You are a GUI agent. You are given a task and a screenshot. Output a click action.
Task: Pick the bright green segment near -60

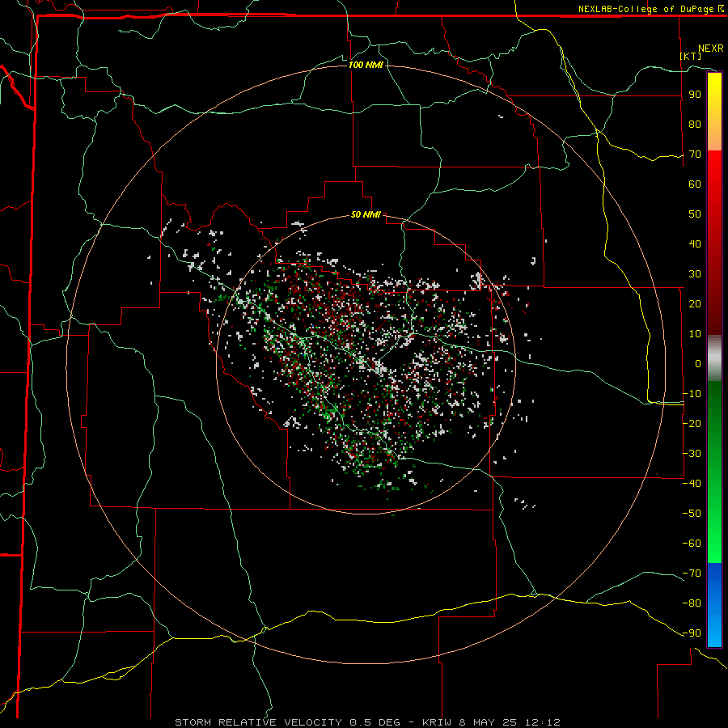[714, 545]
